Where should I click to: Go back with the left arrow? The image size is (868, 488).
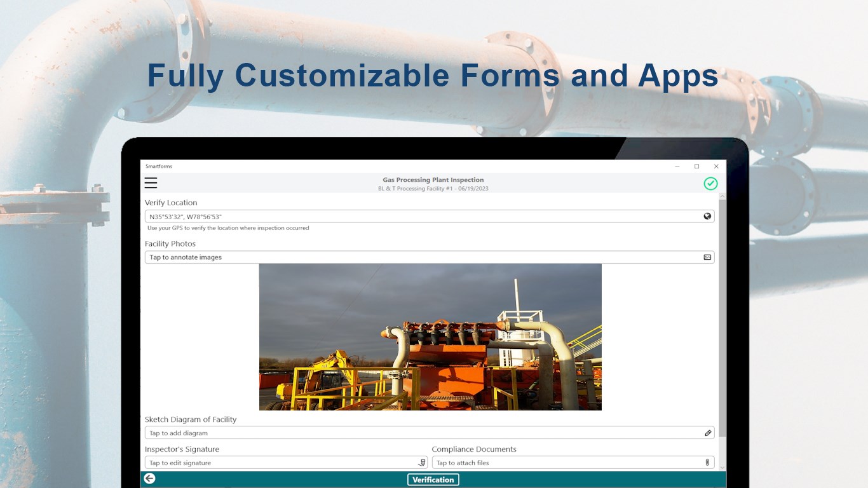coord(149,478)
